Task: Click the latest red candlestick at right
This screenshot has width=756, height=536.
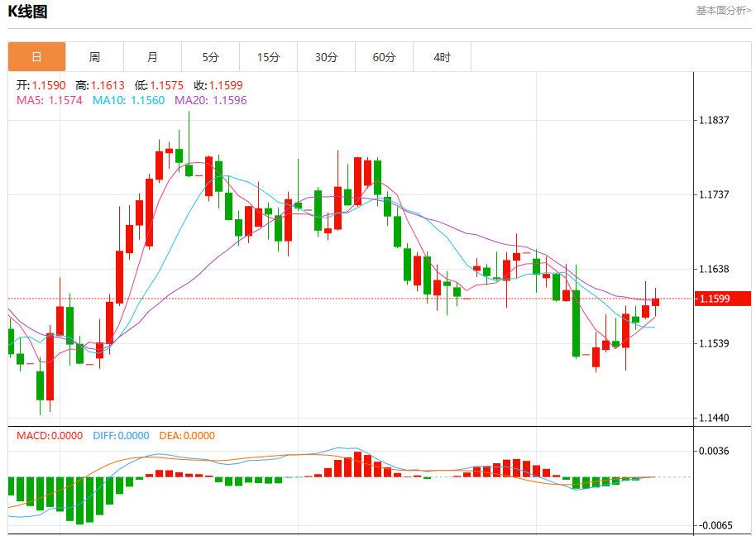Action: (655, 302)
